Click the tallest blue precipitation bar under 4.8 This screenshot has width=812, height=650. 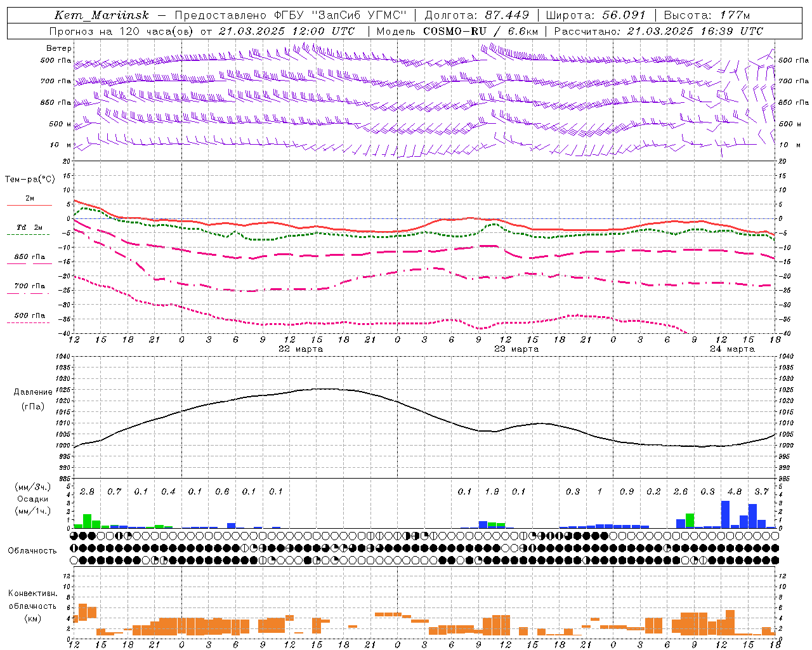(725, 515)
